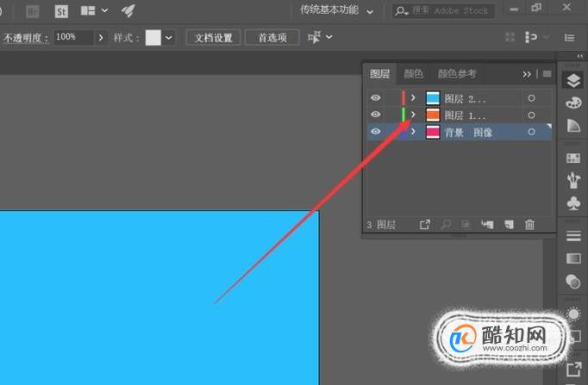
Task: Expand the 图层 1 layer contents
Action: tap(413, 115)
